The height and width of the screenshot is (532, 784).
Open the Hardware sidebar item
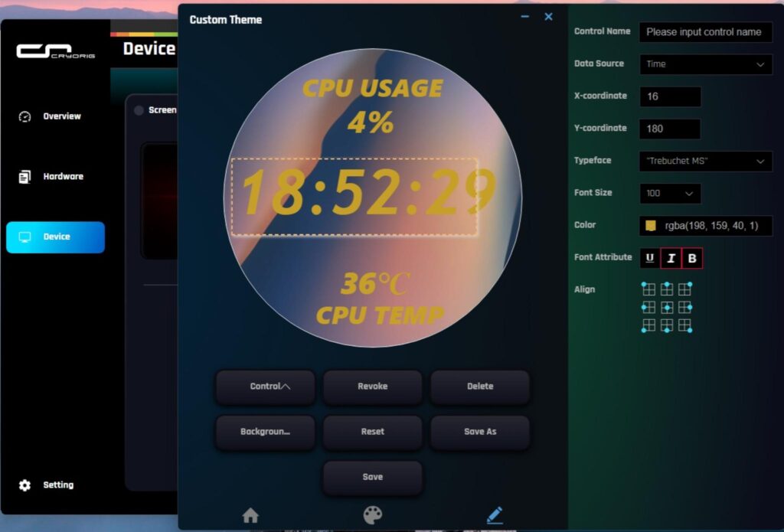pos(55,177)
